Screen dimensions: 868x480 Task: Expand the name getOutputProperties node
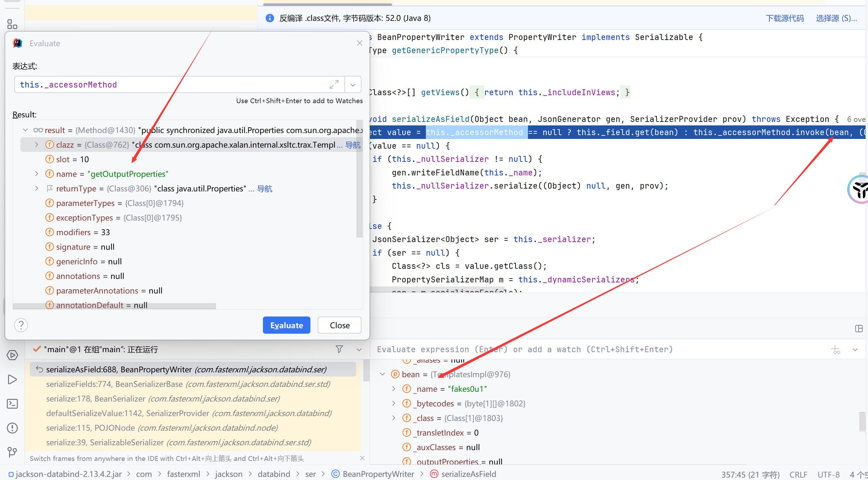click(x=36, y=174)
